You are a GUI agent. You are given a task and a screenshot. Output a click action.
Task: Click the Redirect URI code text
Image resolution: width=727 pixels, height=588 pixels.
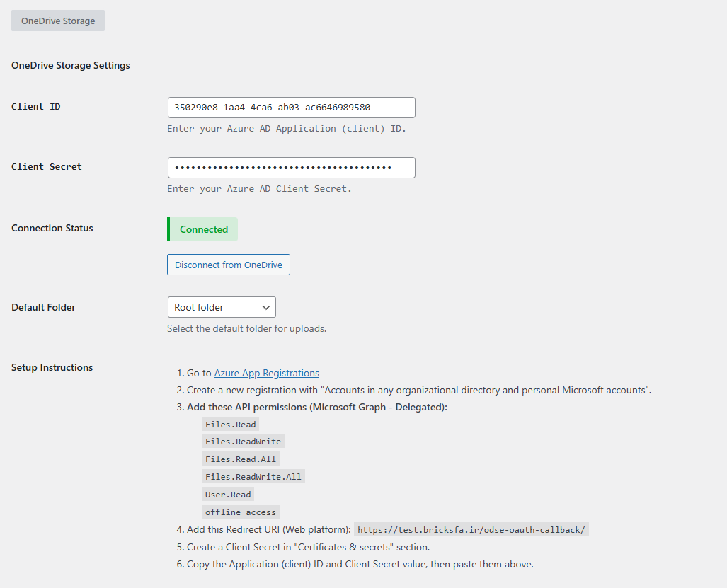coord(472,529)
